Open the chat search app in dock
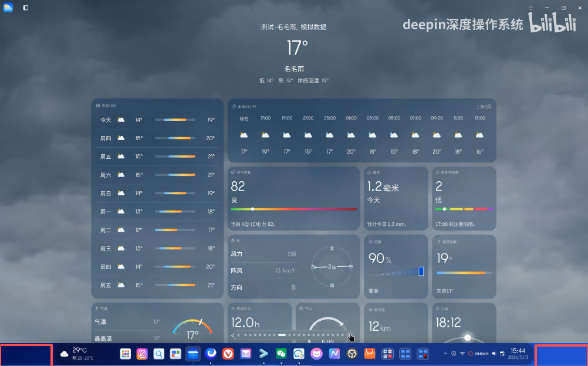This screenshot has height=366, width=588. [299, 354]
